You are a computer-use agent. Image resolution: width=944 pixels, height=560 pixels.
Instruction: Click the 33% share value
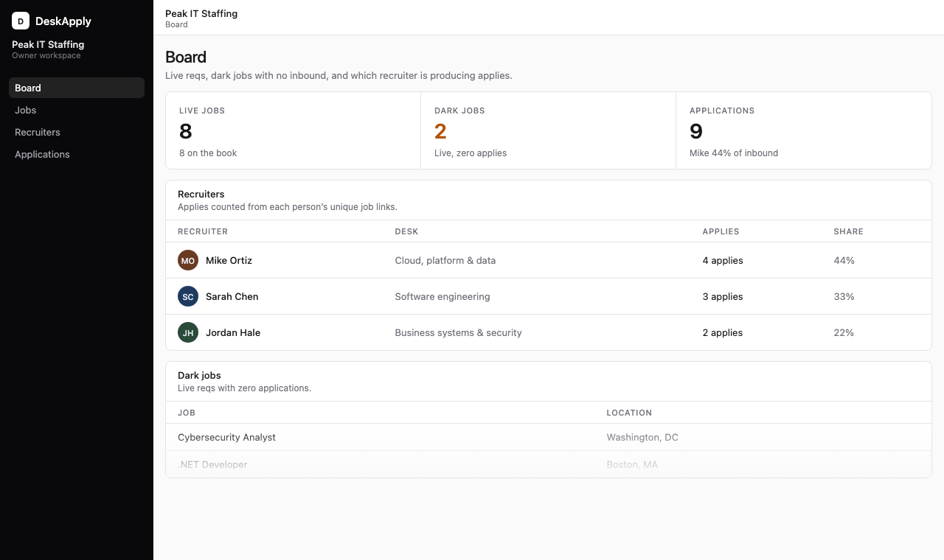[x=844, y=296]
